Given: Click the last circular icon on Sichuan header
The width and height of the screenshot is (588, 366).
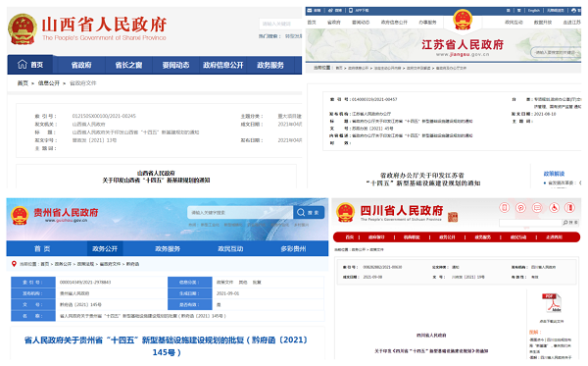Looking at the screenshot, I should (570, 207).
